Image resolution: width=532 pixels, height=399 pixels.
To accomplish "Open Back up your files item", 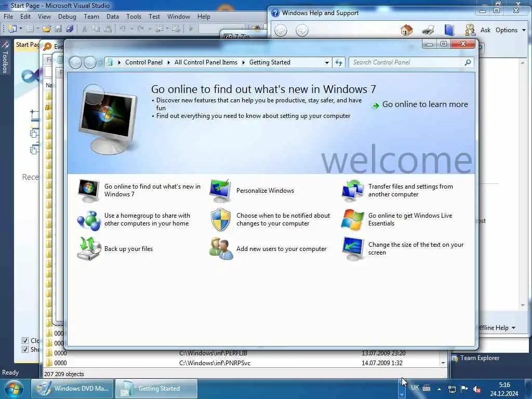I will click(x=115, y=249).
